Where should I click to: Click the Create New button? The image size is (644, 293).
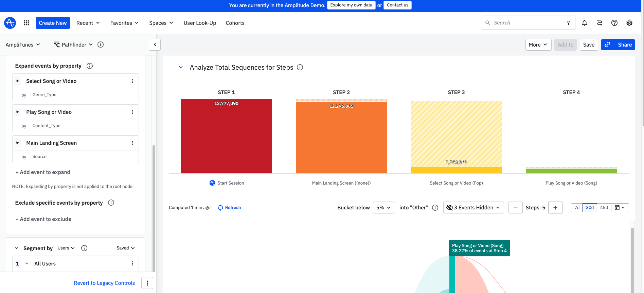coord(53,23)
